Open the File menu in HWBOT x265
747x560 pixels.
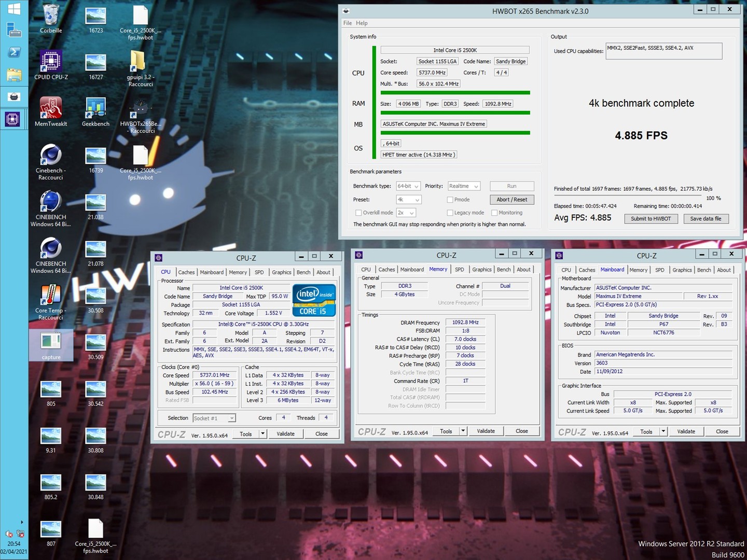[348, 23]
